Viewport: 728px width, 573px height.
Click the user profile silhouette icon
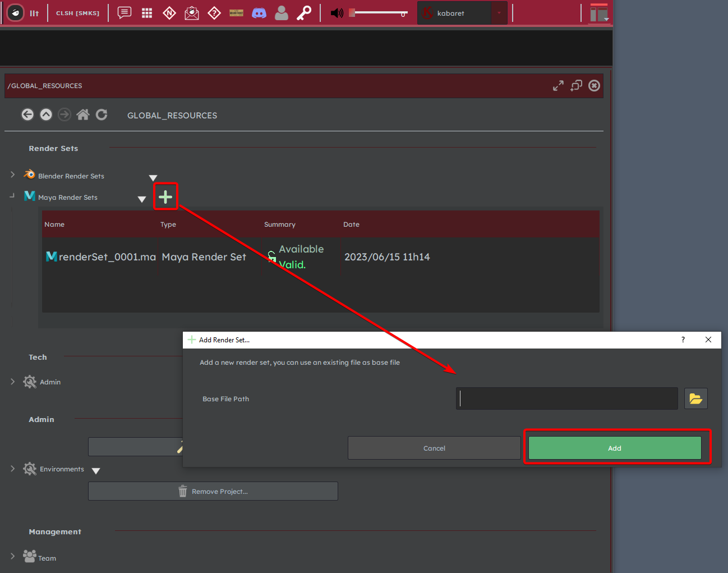coord(282,13)
